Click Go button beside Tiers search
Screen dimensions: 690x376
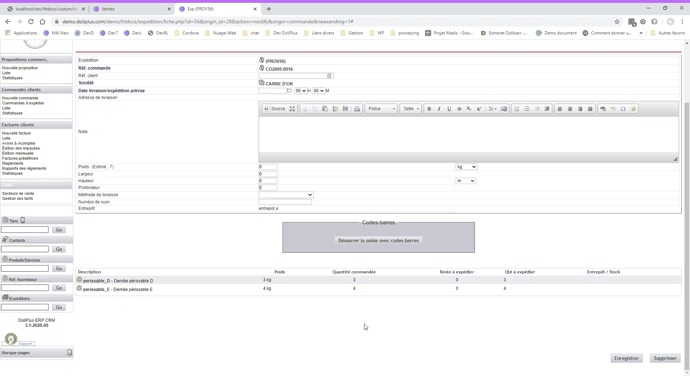[x=59, y=230]
